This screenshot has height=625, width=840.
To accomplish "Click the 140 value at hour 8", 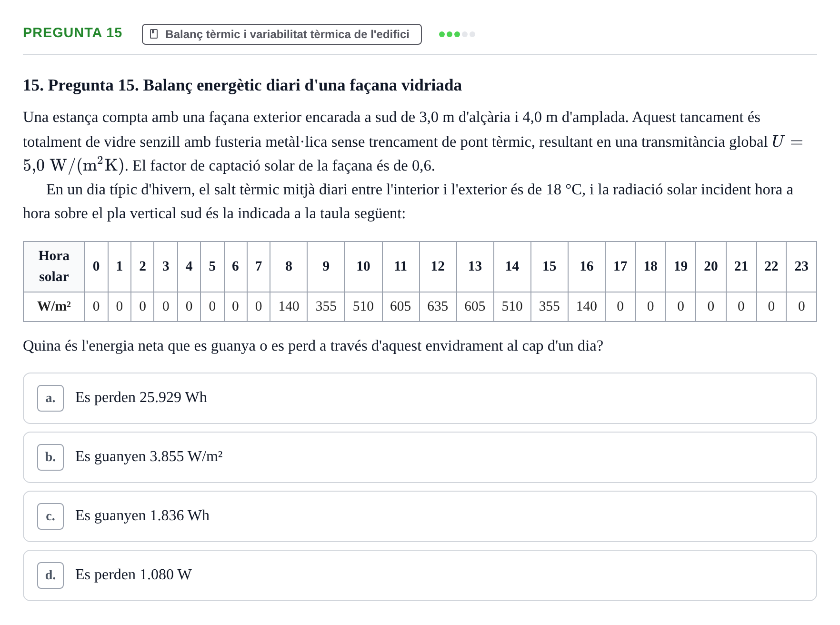I will [x=289, y=306].
